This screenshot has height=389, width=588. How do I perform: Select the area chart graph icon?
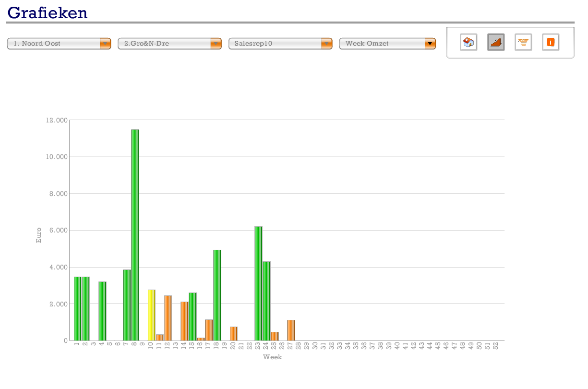coord(496,42)
